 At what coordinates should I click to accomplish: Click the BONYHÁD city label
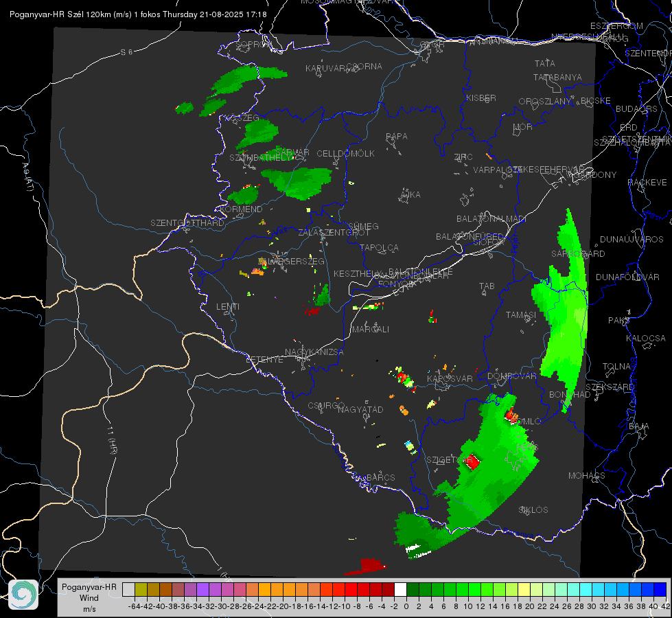coord(570,395)
